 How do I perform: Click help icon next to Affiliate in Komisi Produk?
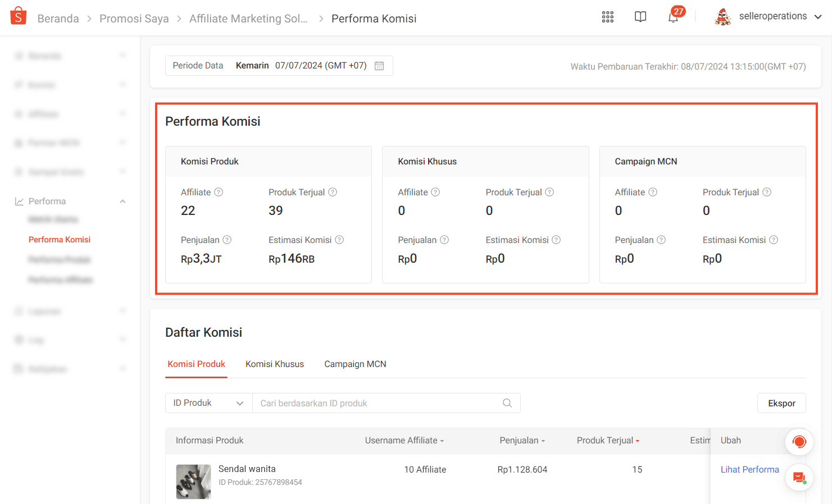pos(219,192)
